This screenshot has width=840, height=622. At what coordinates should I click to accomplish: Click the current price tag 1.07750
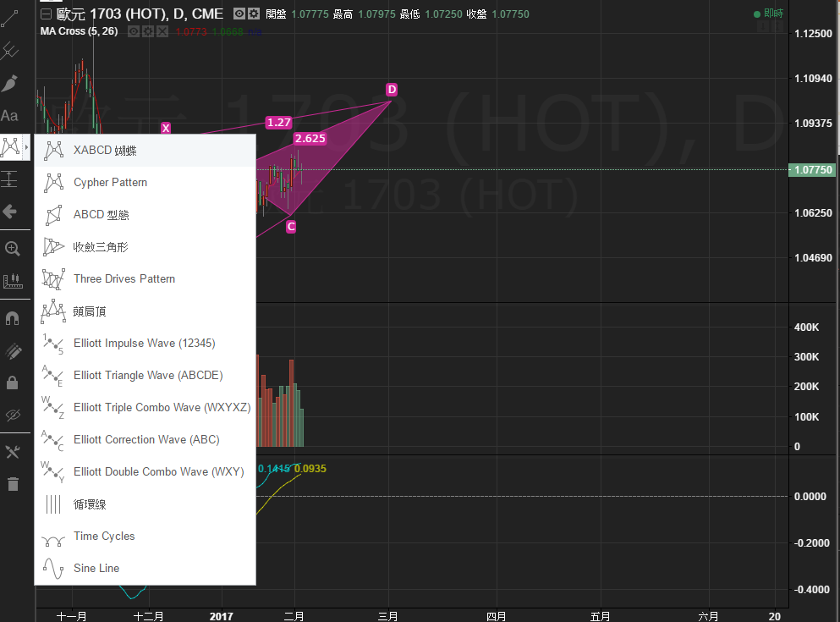[x=813, y=170]
